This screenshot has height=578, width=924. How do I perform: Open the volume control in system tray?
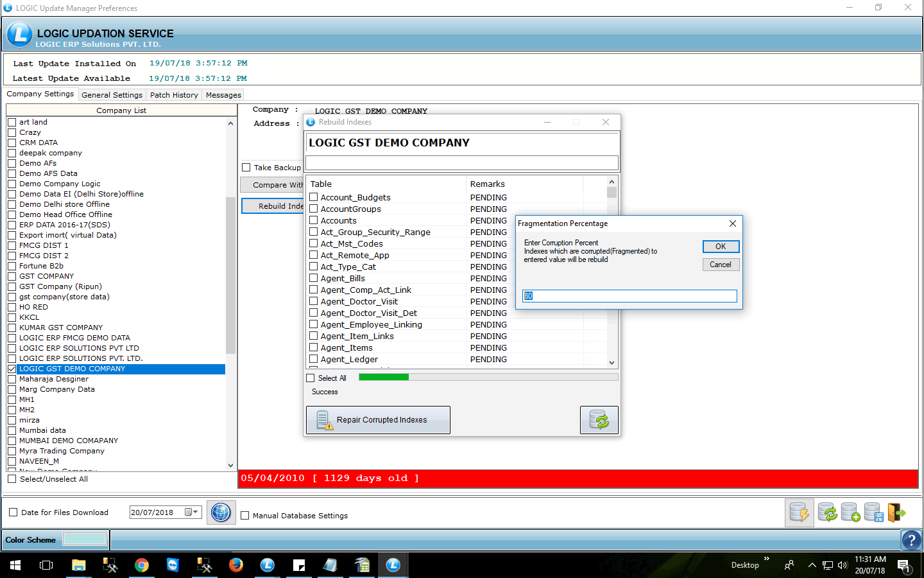click(843, 565)
